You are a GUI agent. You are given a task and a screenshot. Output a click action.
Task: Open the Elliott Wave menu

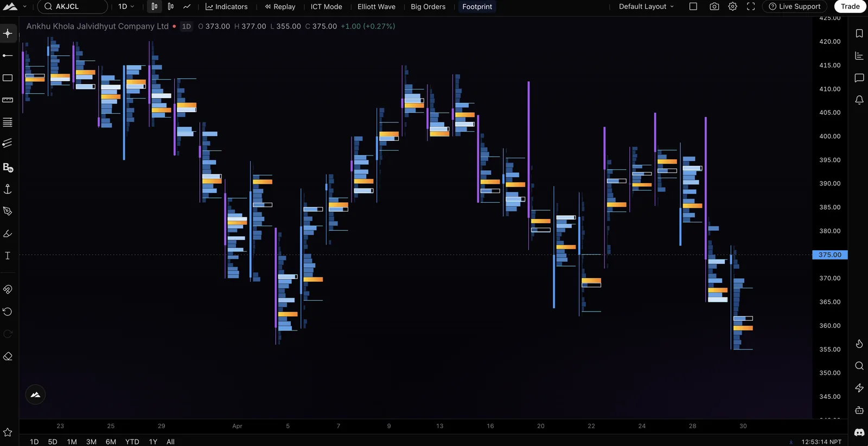(x=376, y=7)
